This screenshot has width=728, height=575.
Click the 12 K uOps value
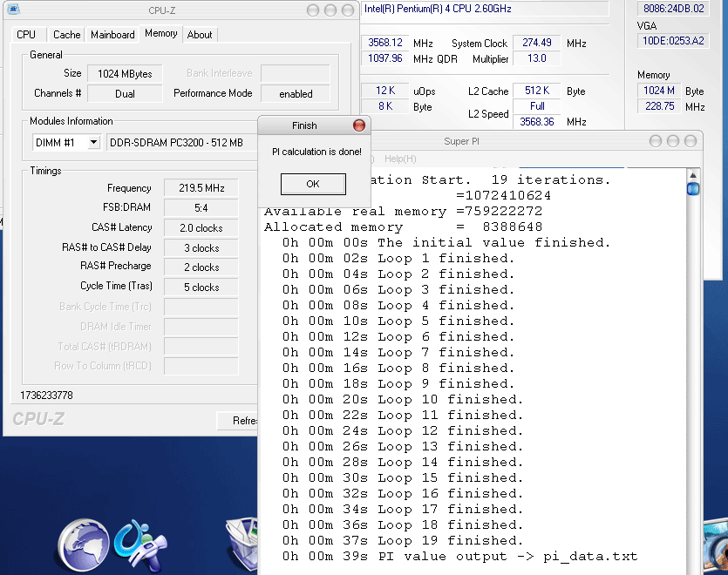(384, 91)
